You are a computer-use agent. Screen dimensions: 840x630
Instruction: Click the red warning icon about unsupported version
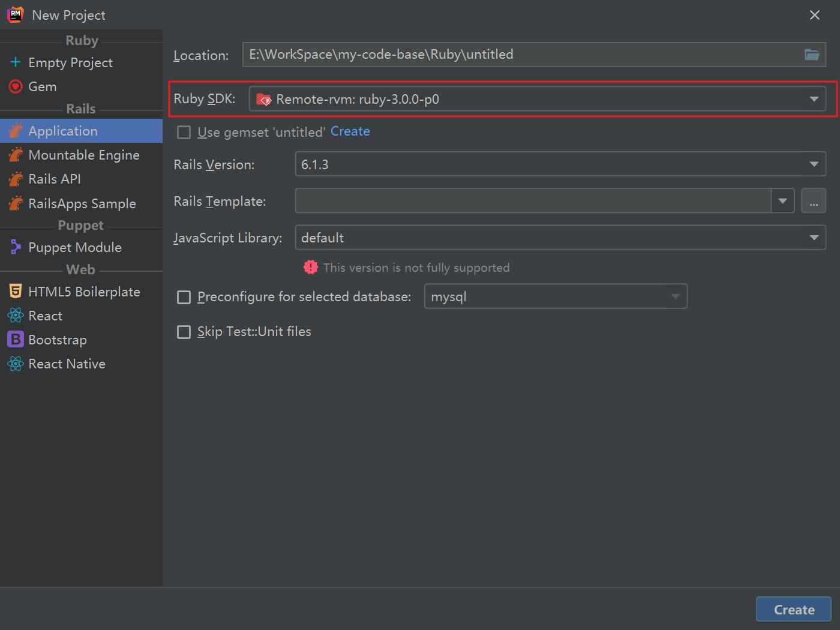(311, 267)
